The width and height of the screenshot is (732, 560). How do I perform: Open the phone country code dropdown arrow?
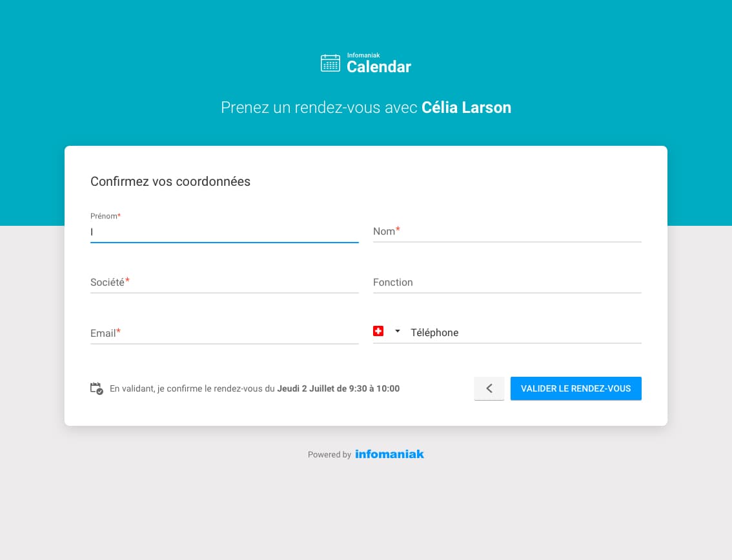(398, 331)
